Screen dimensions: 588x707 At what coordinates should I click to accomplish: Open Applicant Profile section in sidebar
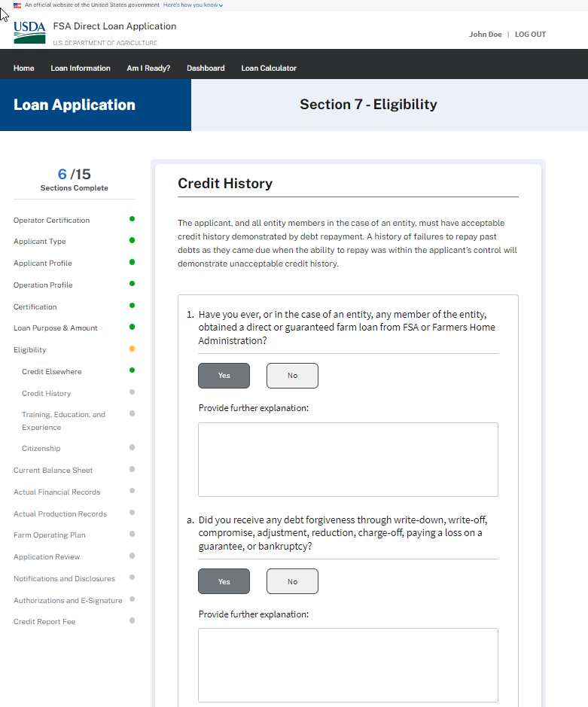(43, 263)
